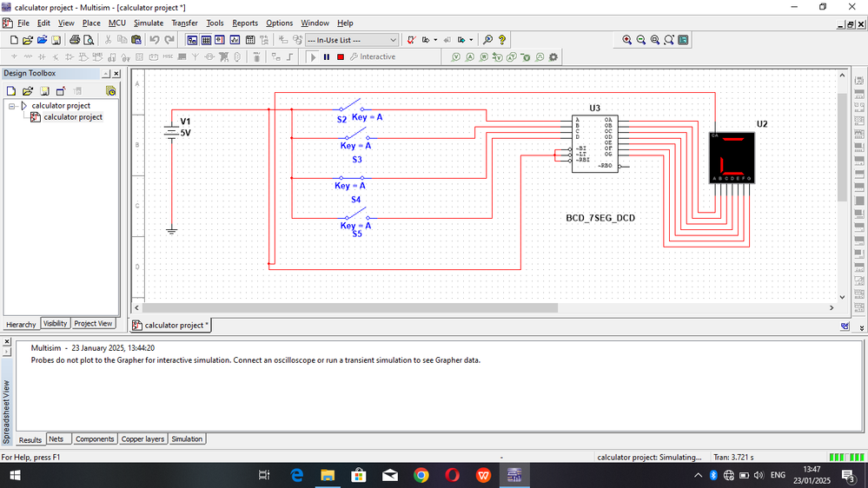Select calculator project schematic in tree
Image resolution: width=868 pixels, height=488 pixels.
(x=73, y=117)
